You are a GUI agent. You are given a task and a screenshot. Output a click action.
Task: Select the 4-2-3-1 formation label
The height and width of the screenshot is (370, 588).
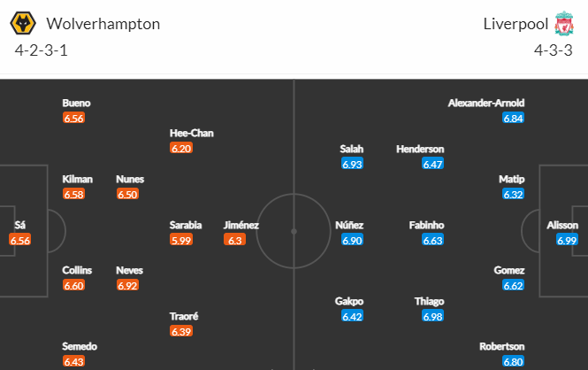click(42, 50)
